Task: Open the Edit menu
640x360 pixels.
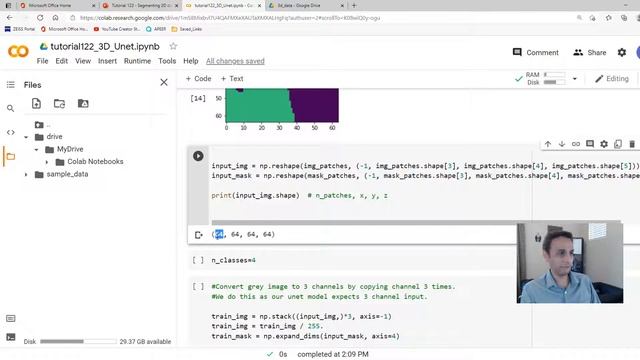Action: pos(62,61)
